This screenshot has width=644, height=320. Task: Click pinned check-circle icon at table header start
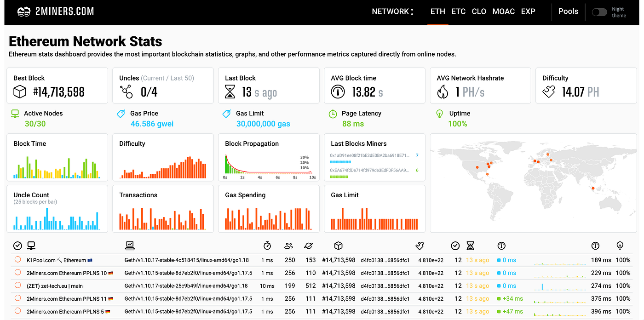point(17,246)
